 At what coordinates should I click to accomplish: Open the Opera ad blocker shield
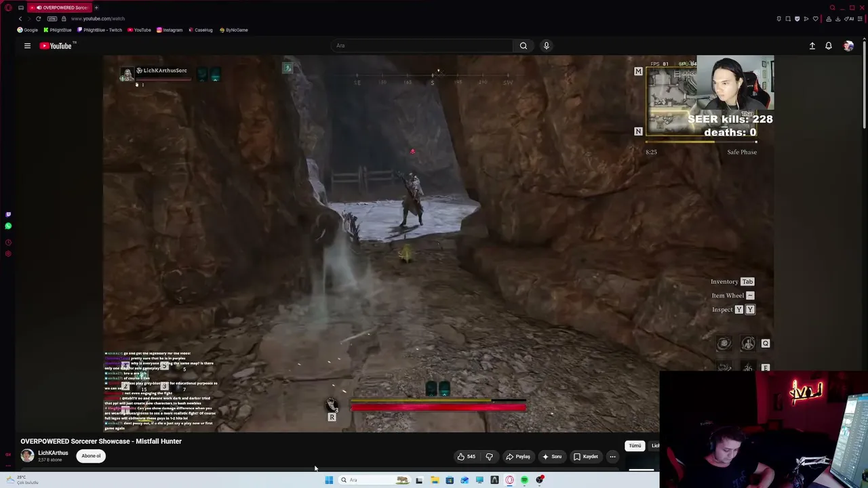click(x=797, y=18)
